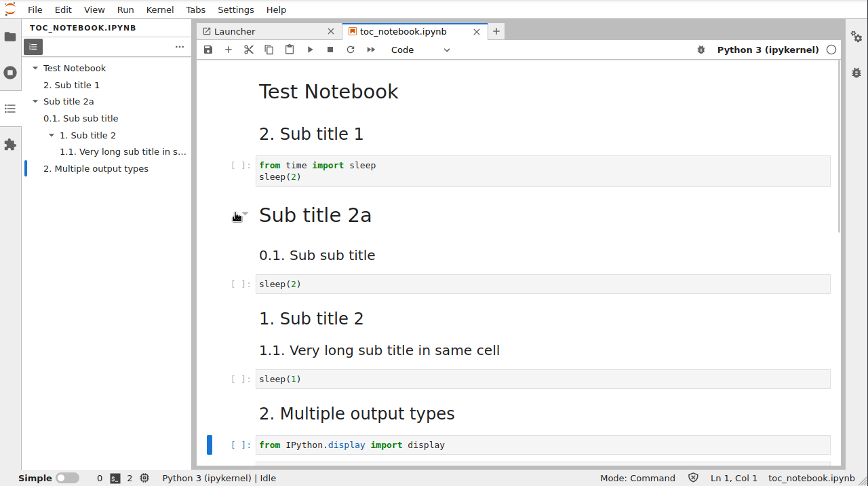Run the selected cell with the play button

pos(310,50)
